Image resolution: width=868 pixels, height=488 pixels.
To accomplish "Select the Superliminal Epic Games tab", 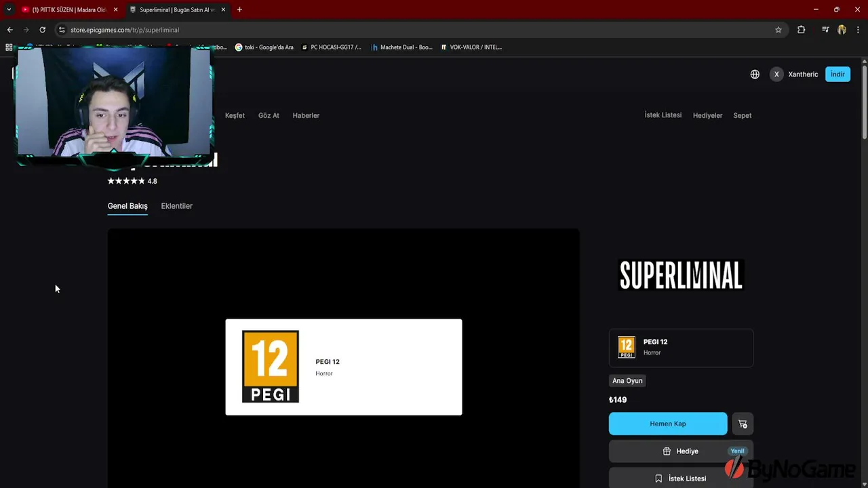I will click(178, 9).
